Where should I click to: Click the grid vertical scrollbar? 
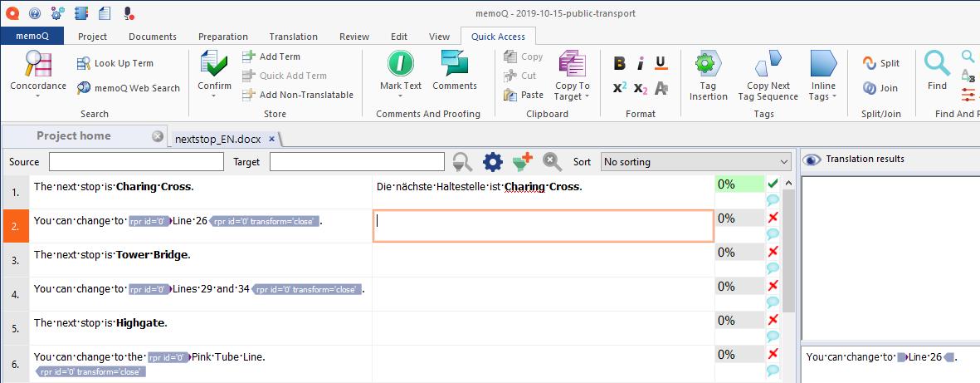point(789,250)
